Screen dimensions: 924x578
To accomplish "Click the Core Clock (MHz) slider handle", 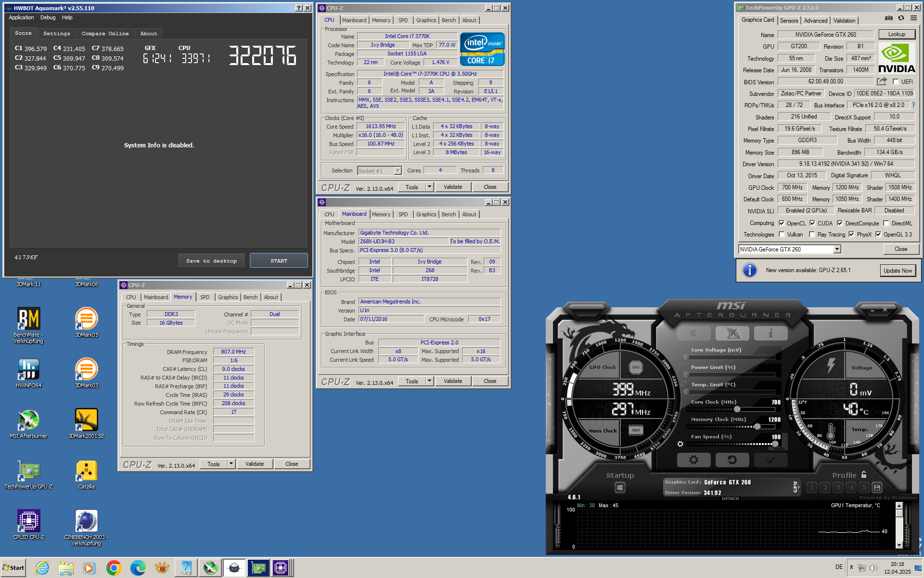I will click(737, 409).
